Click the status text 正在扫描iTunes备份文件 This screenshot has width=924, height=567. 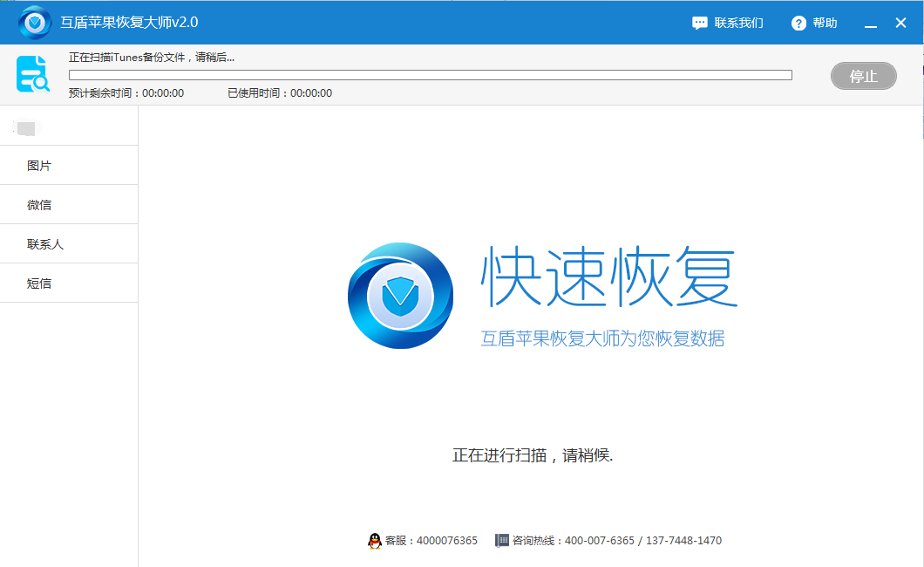tap(152, 58)
